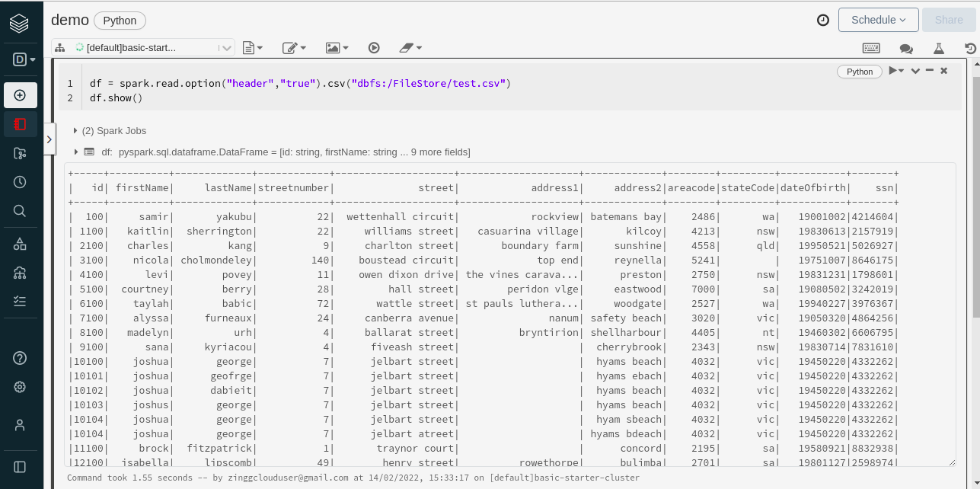The image size is (980, 489).
Task: Click the Python language pill on the cell
Action: (859, 71)
